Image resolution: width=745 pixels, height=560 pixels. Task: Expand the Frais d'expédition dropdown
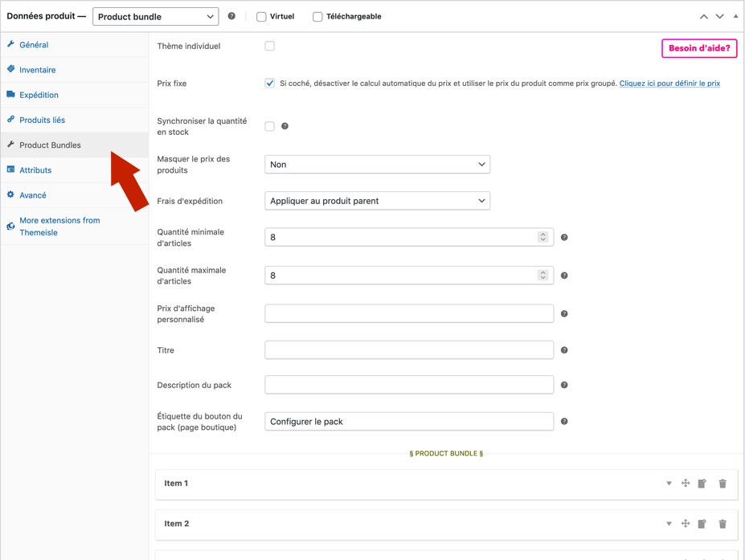[x=377, y=201]
